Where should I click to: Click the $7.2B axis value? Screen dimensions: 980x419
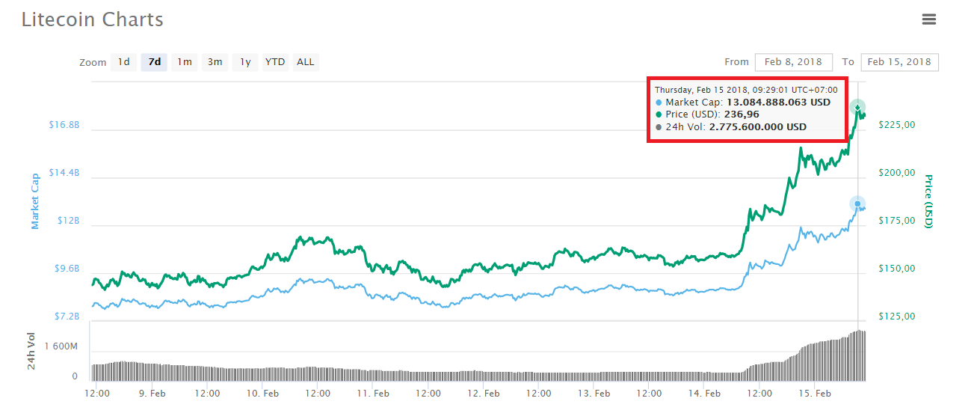[x=67, y=316]
